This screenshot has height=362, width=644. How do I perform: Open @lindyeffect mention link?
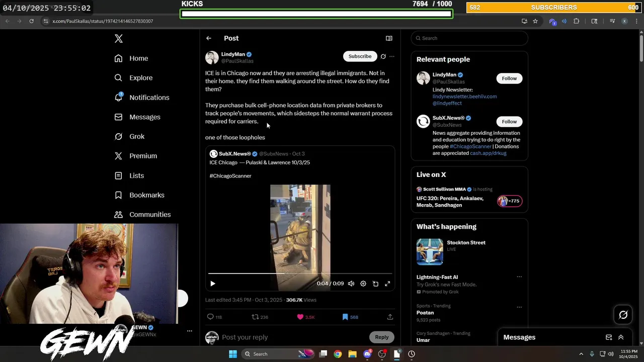[x=447, y=103]
